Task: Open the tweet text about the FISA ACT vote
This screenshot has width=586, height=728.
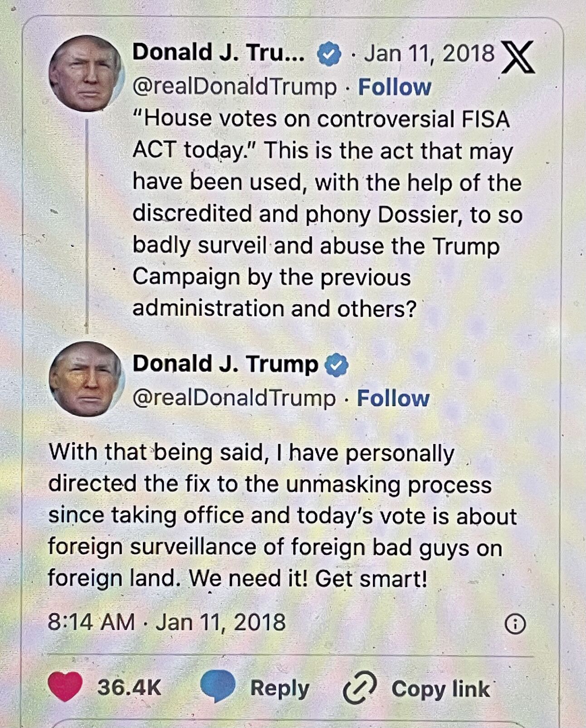Action: (327, 213)
